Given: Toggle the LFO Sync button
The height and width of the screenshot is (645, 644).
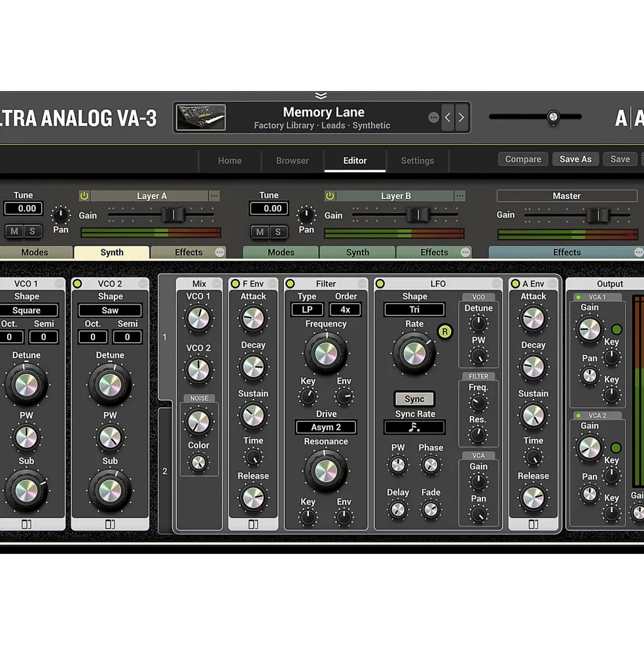Looking at the screenshot, I should point(414,399).
